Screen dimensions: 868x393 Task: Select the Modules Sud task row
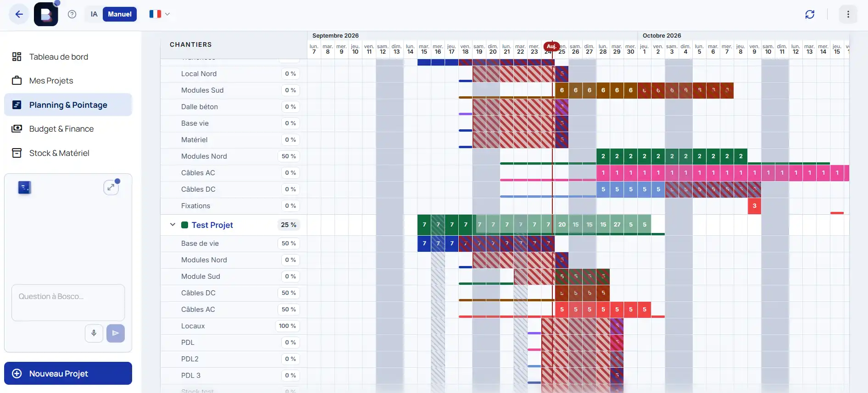click(234, 90)
